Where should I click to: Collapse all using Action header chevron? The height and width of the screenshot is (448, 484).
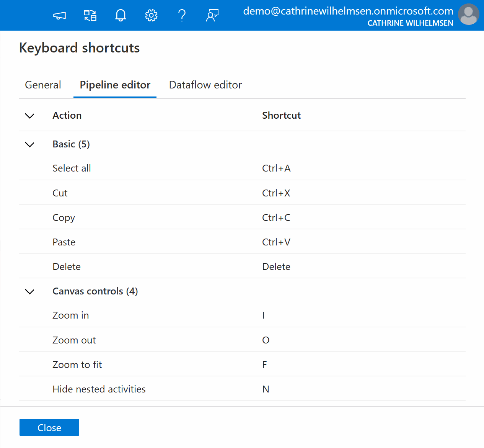[x=29, y=116]
